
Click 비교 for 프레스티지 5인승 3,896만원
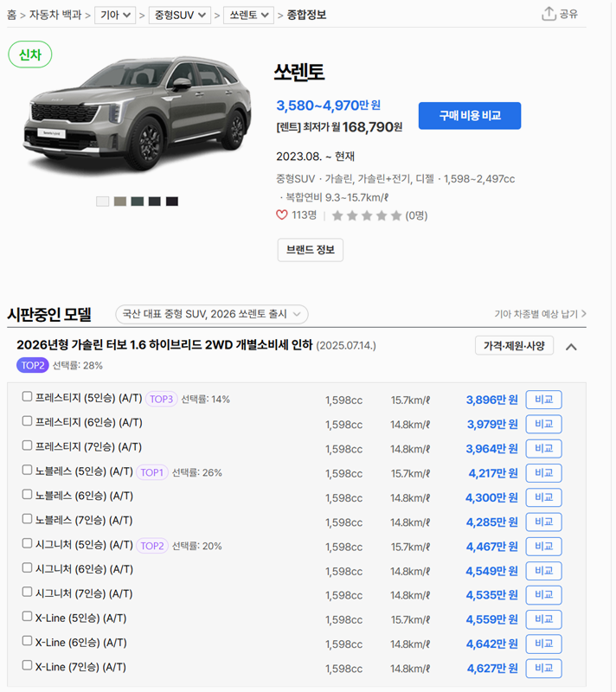(x=543, y=400)
